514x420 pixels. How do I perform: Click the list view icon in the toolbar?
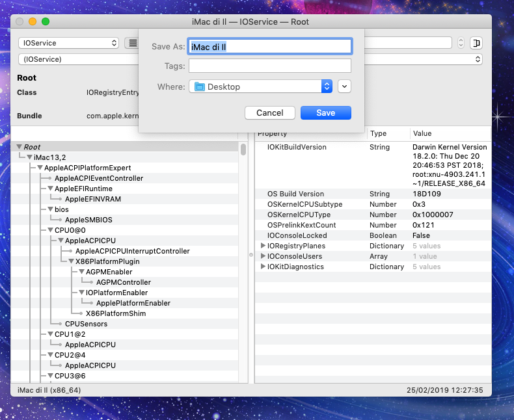click(133, 43)
